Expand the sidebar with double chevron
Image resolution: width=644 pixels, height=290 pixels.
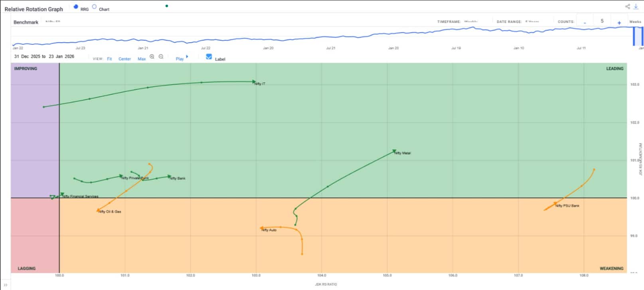coord(6,285)
